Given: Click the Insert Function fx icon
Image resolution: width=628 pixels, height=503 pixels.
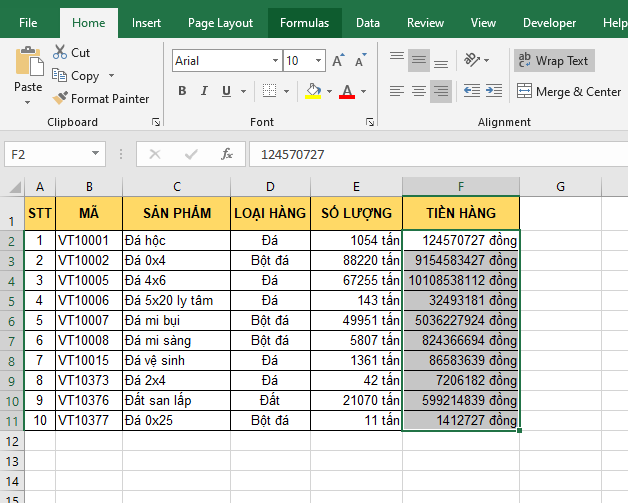Looking at the screenshot, I should pyautogui.click(x=227, y=154).
